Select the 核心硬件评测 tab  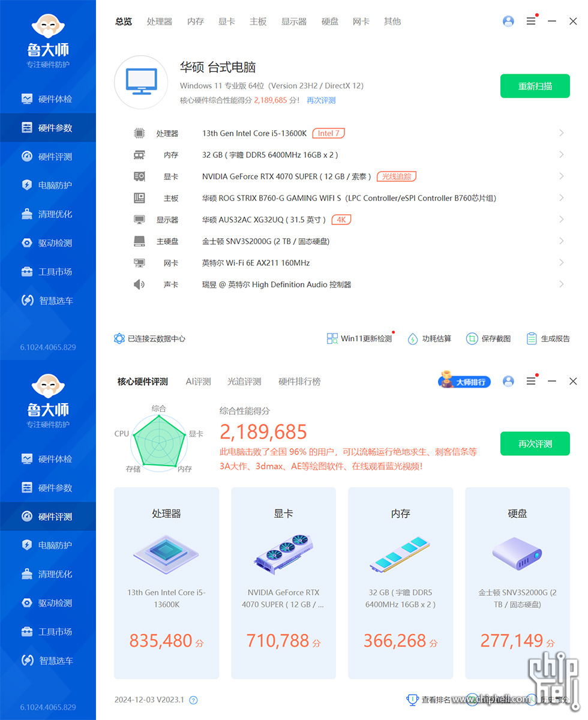[x=143, y=382]
